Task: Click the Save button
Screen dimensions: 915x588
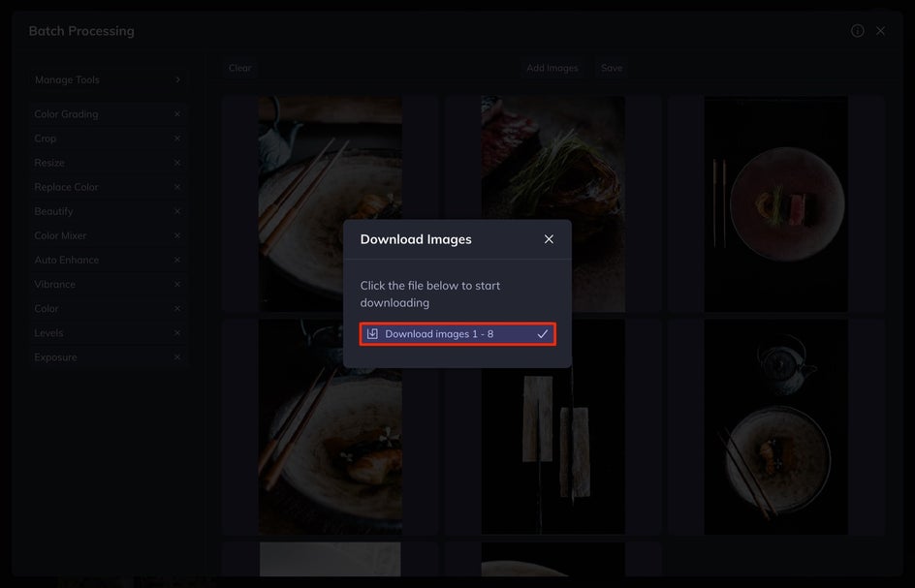Action: (612, 68)
